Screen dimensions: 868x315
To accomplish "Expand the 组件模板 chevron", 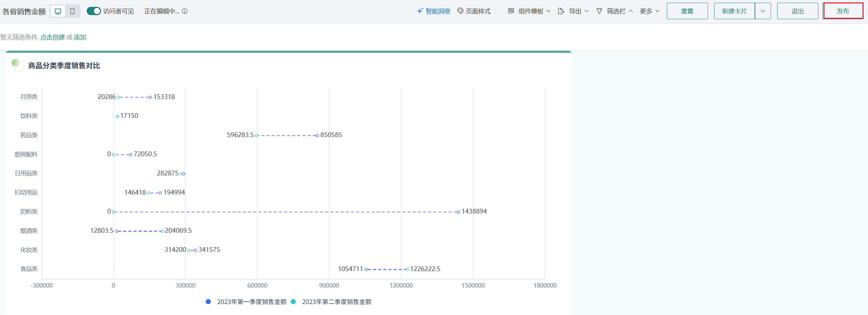I will pyautogui.click(x=549, y=11).
